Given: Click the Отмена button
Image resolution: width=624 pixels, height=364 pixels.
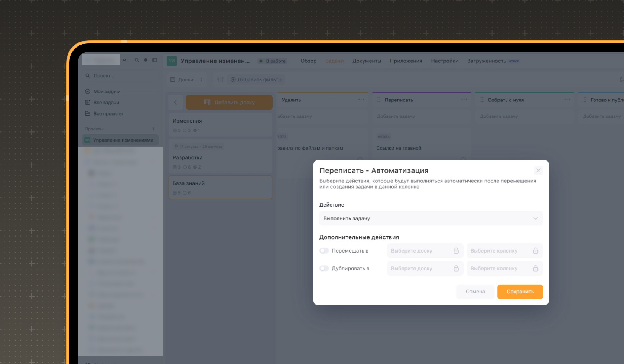Looking at the screenshot, I should click(475, 292).
